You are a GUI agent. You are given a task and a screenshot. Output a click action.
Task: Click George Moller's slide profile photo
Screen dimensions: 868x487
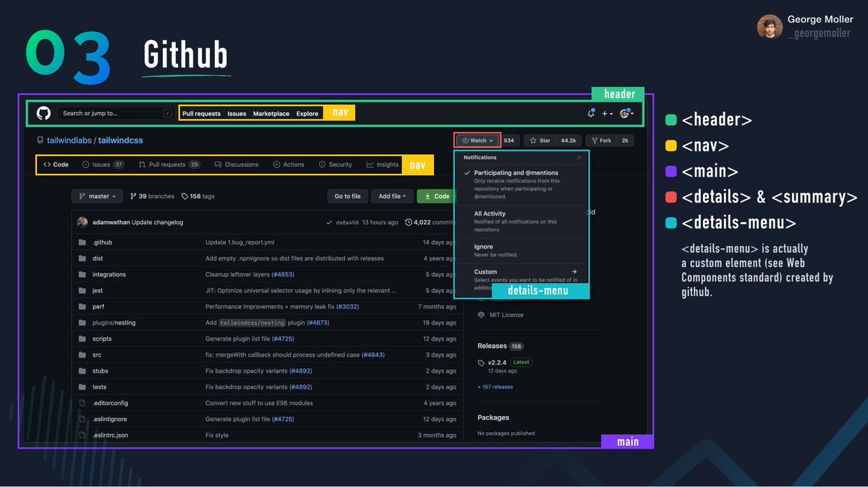[770, 27]
